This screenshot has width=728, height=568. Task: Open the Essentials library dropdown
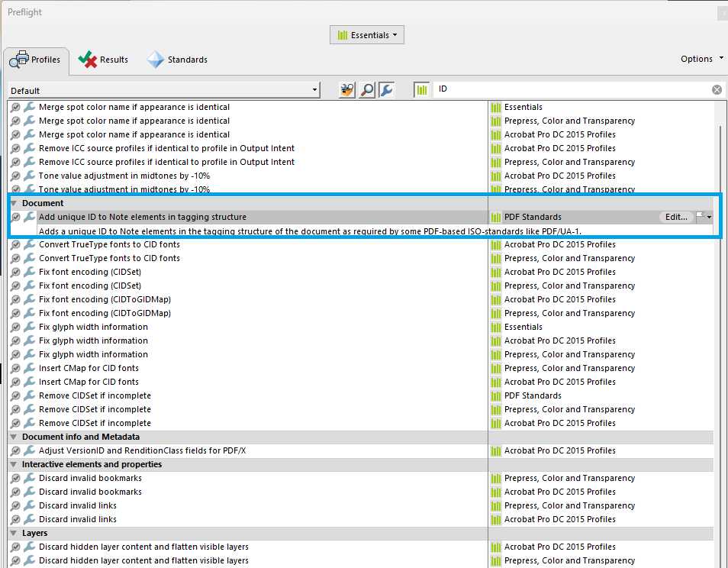click(367, 35)
